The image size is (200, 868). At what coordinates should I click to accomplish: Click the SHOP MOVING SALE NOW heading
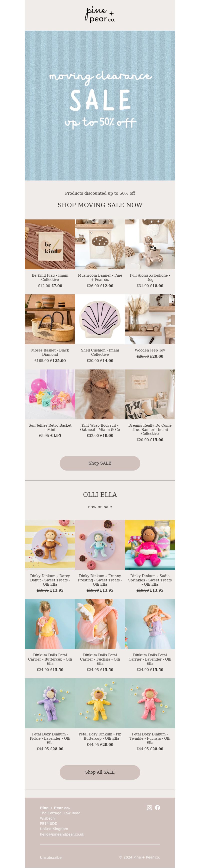(x=100, y=205)
